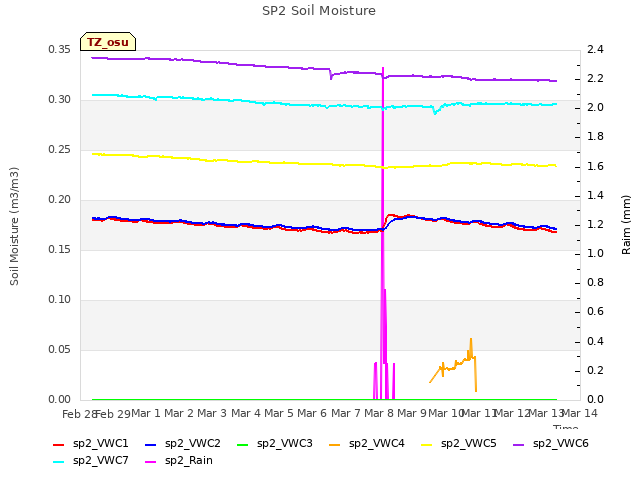Click the tall magenta rain spike peak
This screenshot has width=640, height=480.
coord(383,68)
